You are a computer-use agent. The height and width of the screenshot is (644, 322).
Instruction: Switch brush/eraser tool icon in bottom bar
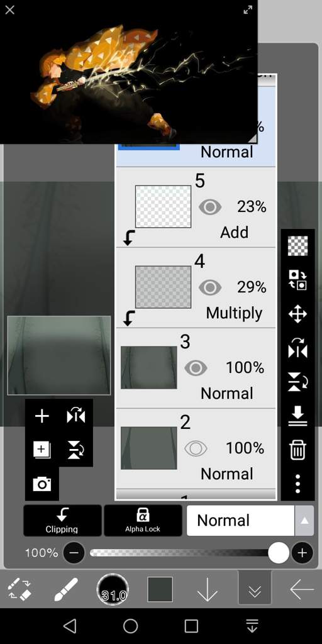pos(19,589)
